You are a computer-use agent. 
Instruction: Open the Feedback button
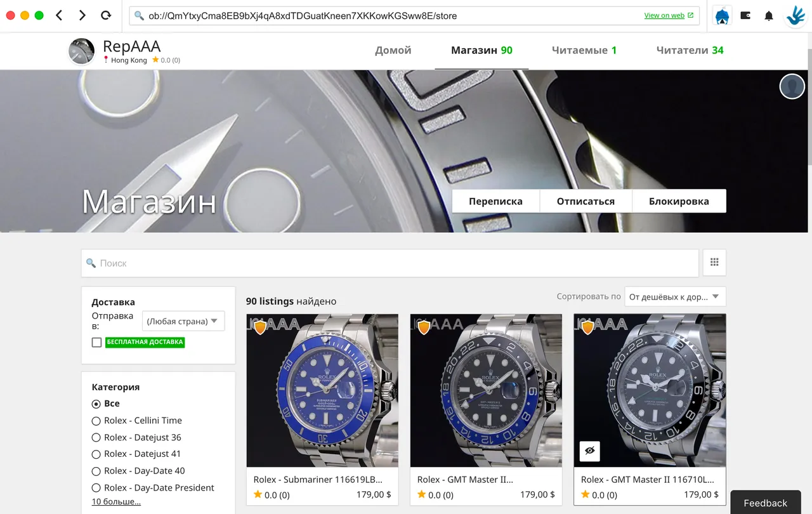coord(766,503)
